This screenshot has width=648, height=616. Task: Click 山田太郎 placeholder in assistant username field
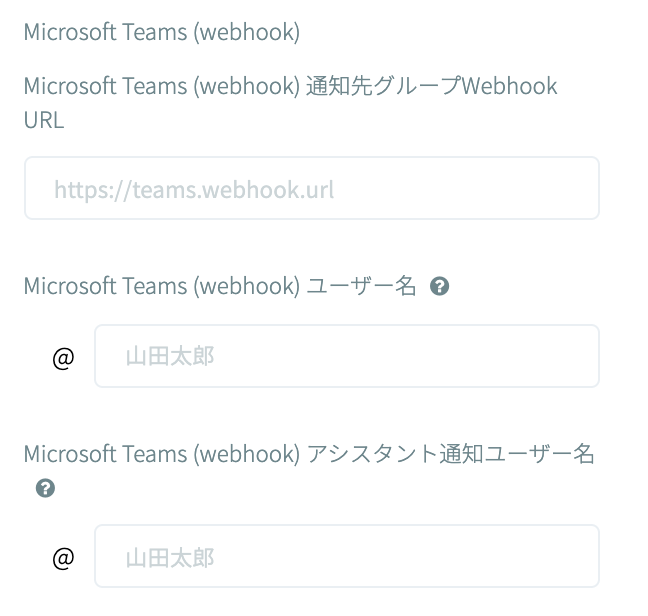click(x=170, y=557)
